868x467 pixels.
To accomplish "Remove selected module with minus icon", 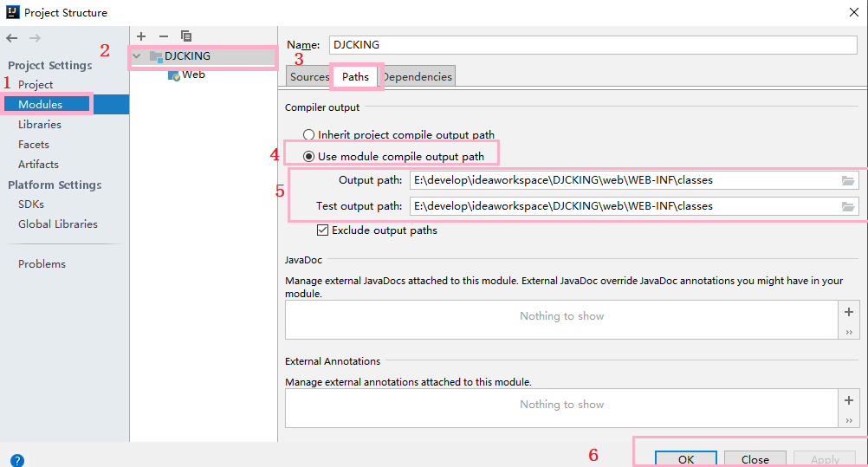I will click(x=164, y=36).
